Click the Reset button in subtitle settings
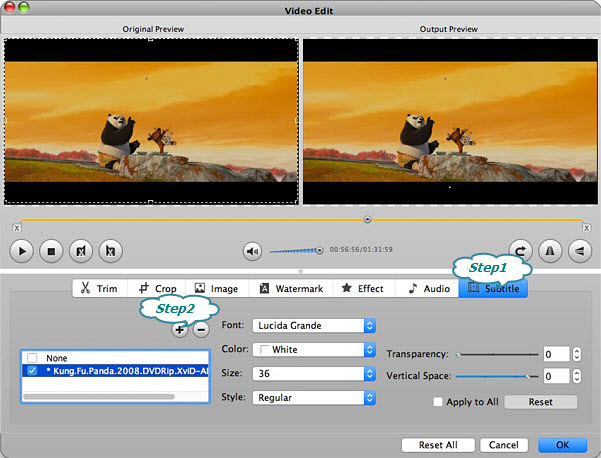 (540, 402)
